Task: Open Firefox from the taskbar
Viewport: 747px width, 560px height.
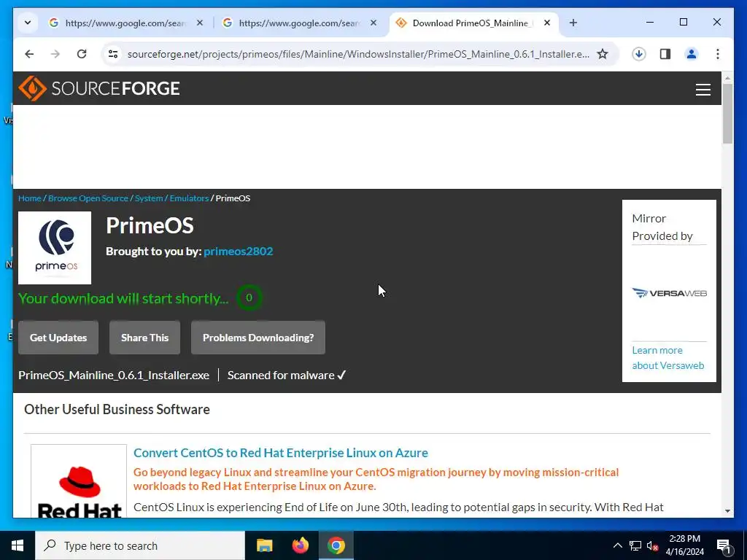Action: point(300,545)
